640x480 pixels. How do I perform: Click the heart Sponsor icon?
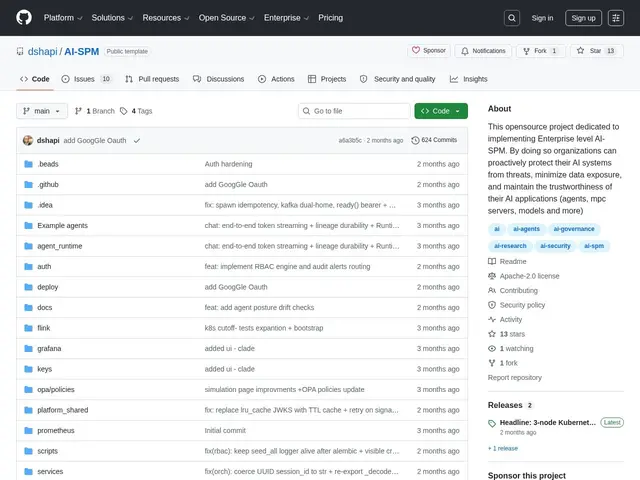(x=416, y=50)
